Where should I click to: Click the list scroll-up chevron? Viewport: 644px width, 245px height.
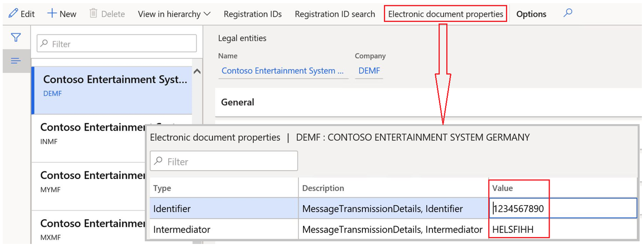[197, 71]
